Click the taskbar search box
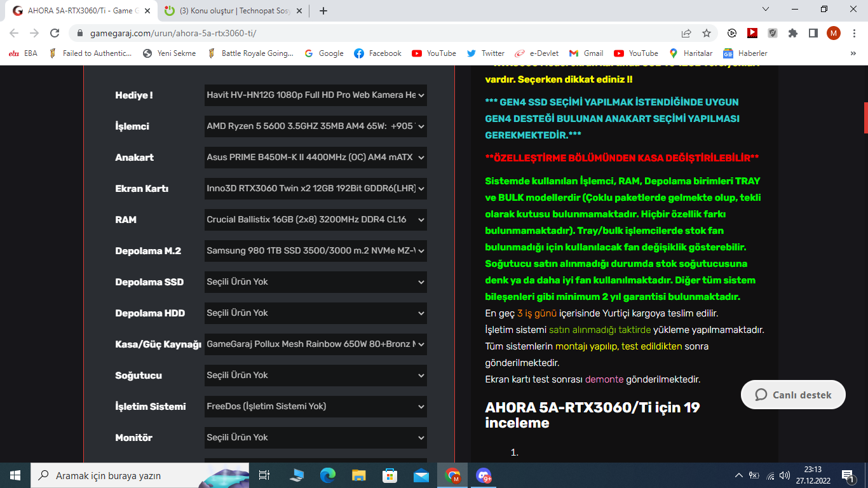The height and width of the screenshot is (488, 868). pyautogui.click(x=140, y=475)
